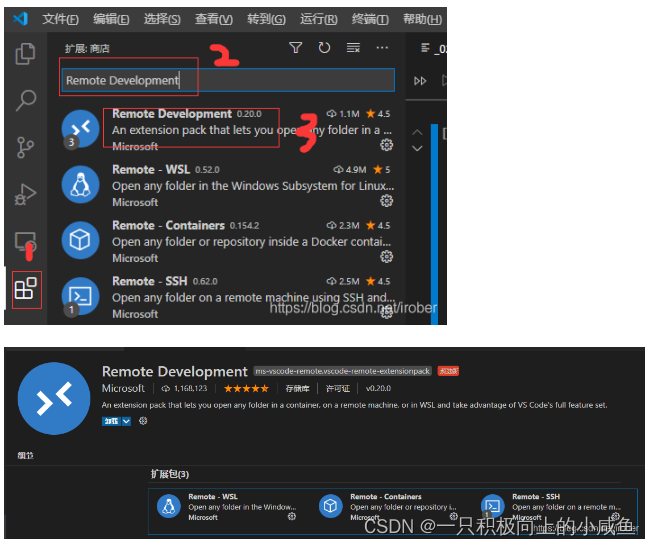652x546 pixels.
Task: Open the Run and Debug view
Action: (x=25, y=194)
